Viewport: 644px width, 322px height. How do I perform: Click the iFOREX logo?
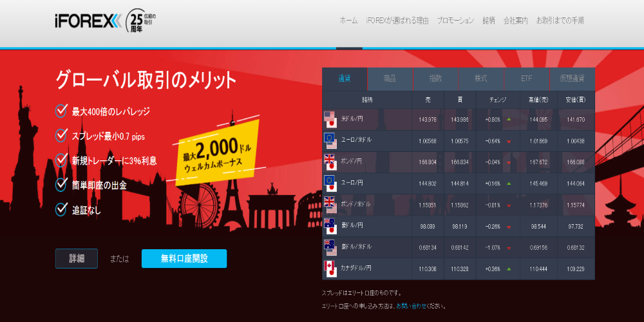pos(88,21)
